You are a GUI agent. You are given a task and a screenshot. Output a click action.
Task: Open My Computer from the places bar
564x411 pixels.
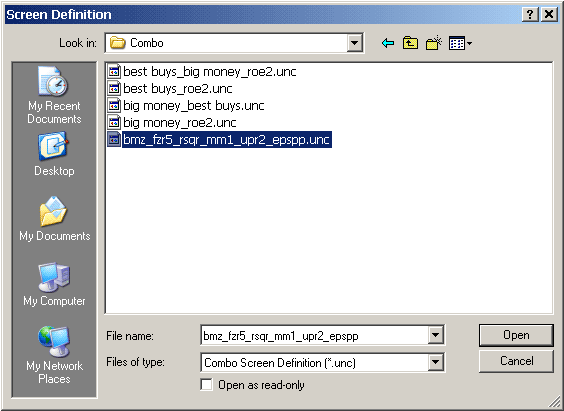pos(54,284)
